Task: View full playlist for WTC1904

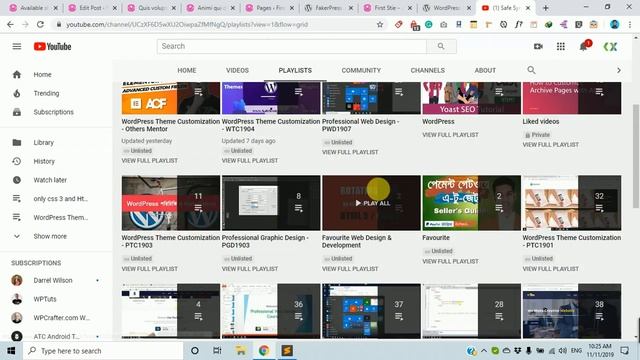Action: click(250, 161)
